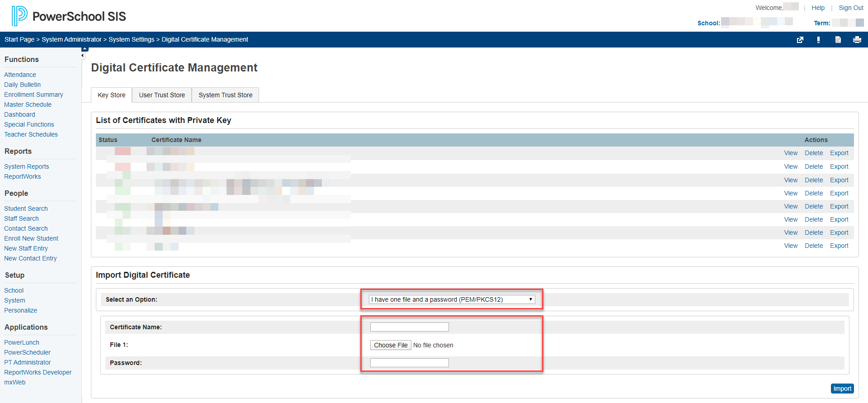Open Personalize setup link
The height and width of the screenshot is (403, 868).
20,310
